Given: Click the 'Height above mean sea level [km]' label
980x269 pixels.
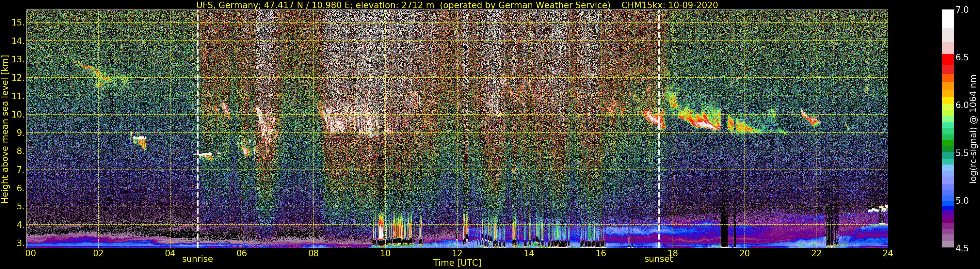Looking at the screenshot, I should point(5,129).
